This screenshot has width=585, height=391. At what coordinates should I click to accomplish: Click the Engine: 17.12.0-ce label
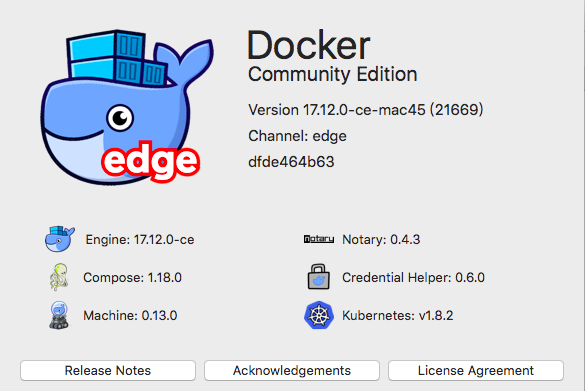pos(140,240)
